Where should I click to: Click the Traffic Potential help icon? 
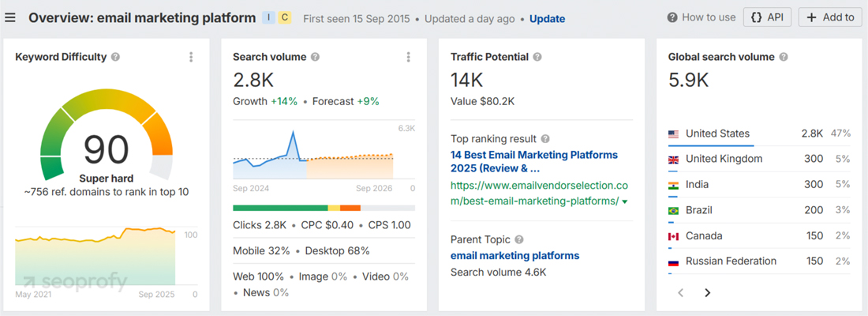537,57
